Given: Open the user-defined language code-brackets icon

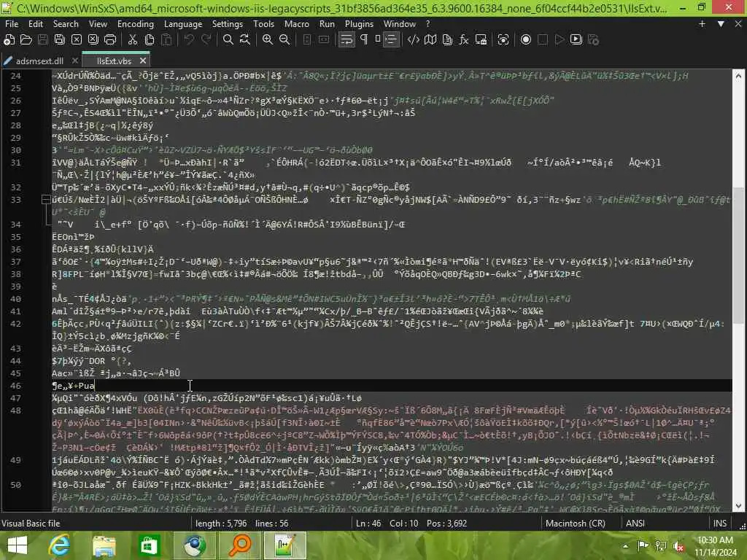Looking at the screenshot, I should [x=414, y=40].
